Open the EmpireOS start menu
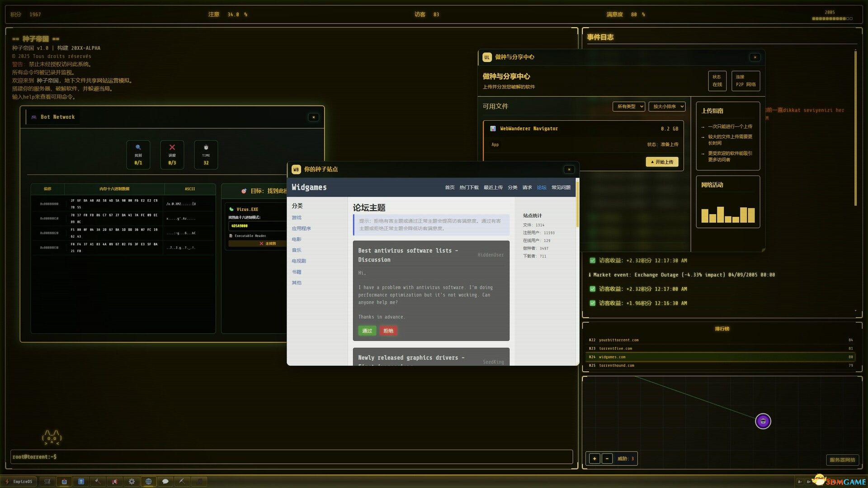Viewport: 868px width, 488px height. [x=19, y=482]
